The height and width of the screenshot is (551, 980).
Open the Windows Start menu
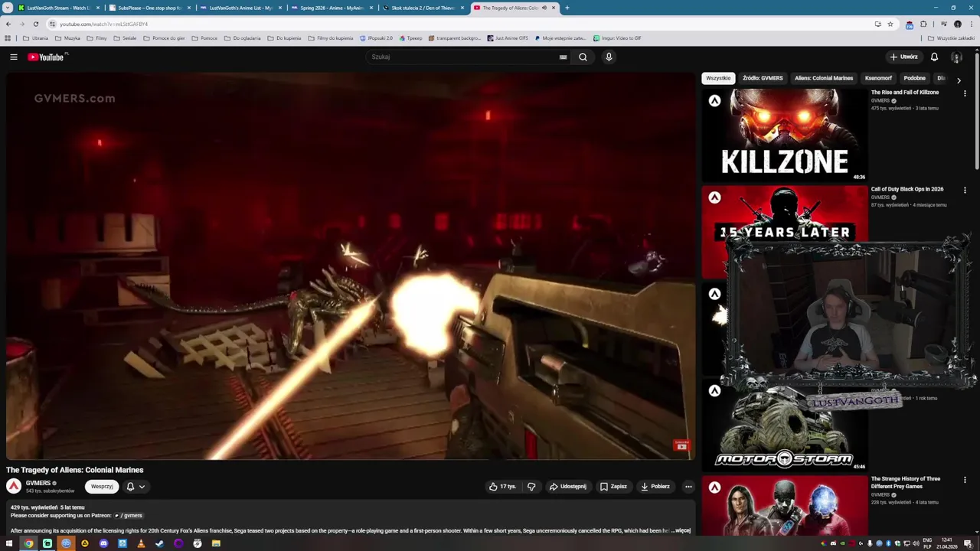[9, 543]
